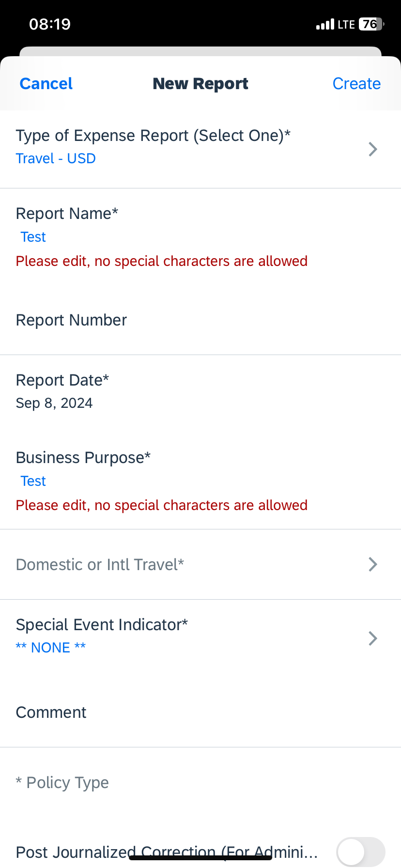Viewport: 401px width, 868px height.
Task: Enable the Post Journalized Correction toggle
Action: pos(360,851)
